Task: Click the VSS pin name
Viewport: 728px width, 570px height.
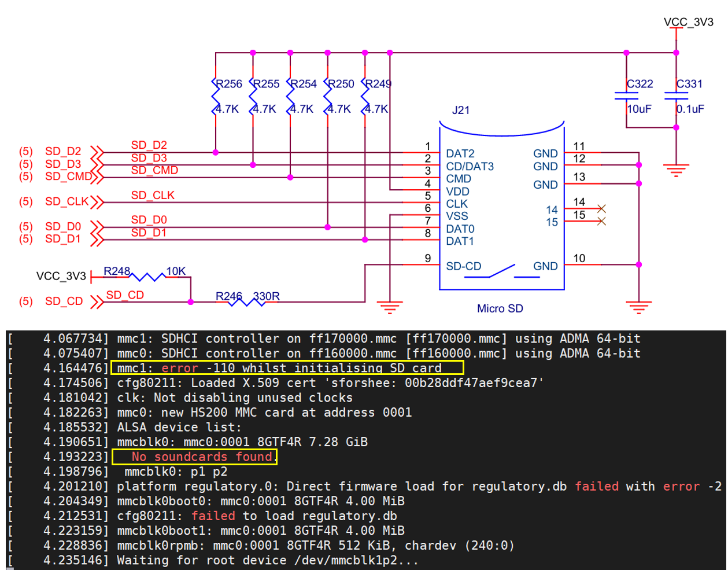Action: pyautogui.click(x=457, y=216)
